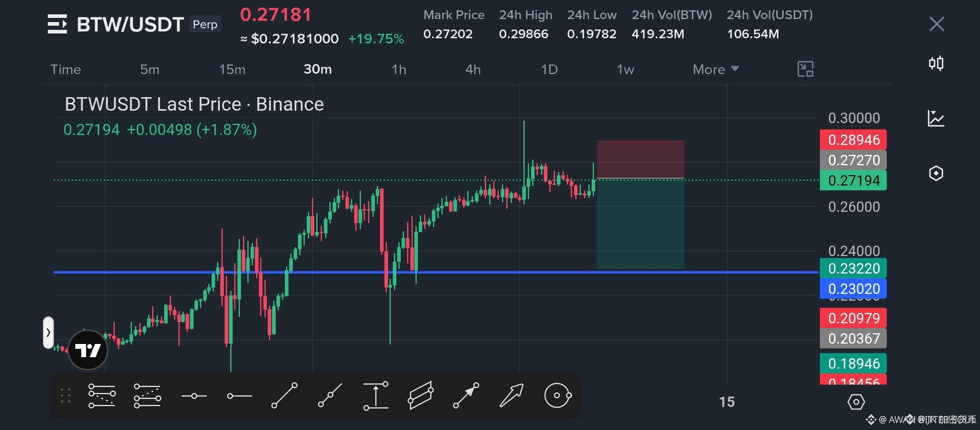Click the blue 0.23020 price label
The height and width of the screenshot is (430, 980).
pyautogui.click(x=853, y=289)
